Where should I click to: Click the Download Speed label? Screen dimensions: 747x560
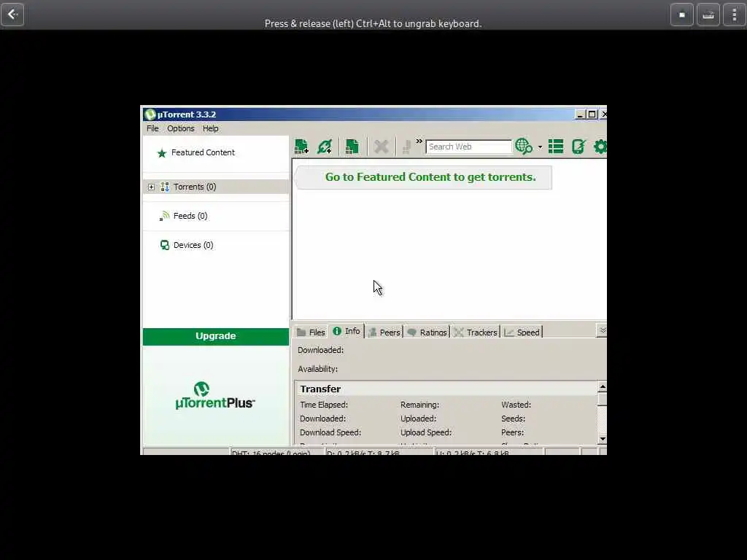pyautogui.click(x=330, y=432)
